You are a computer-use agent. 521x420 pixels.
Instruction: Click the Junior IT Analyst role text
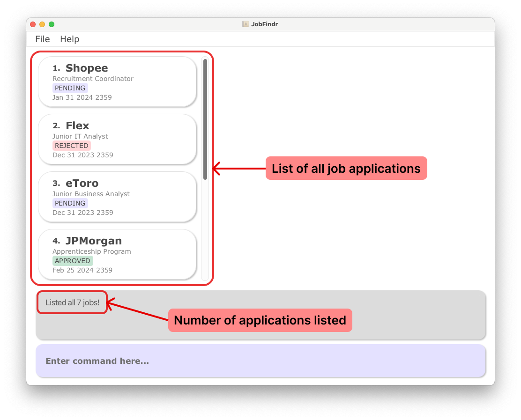80,136
